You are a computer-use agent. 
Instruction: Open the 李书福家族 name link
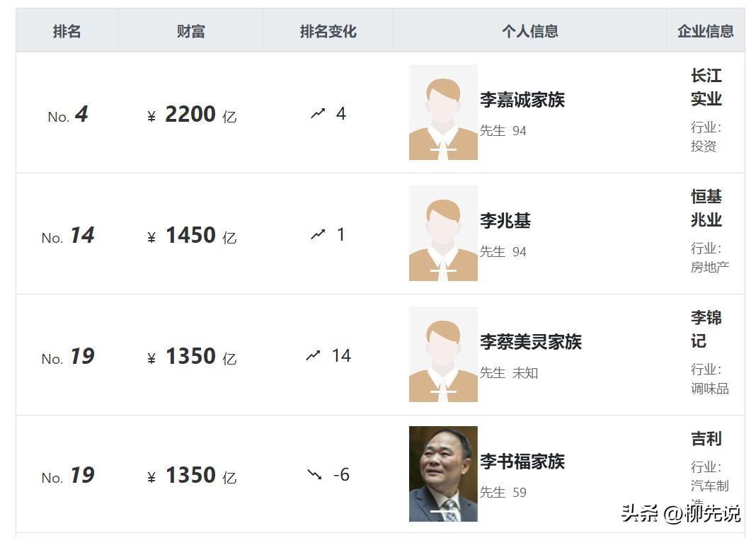pyautogui.click(x=522, y=462)
